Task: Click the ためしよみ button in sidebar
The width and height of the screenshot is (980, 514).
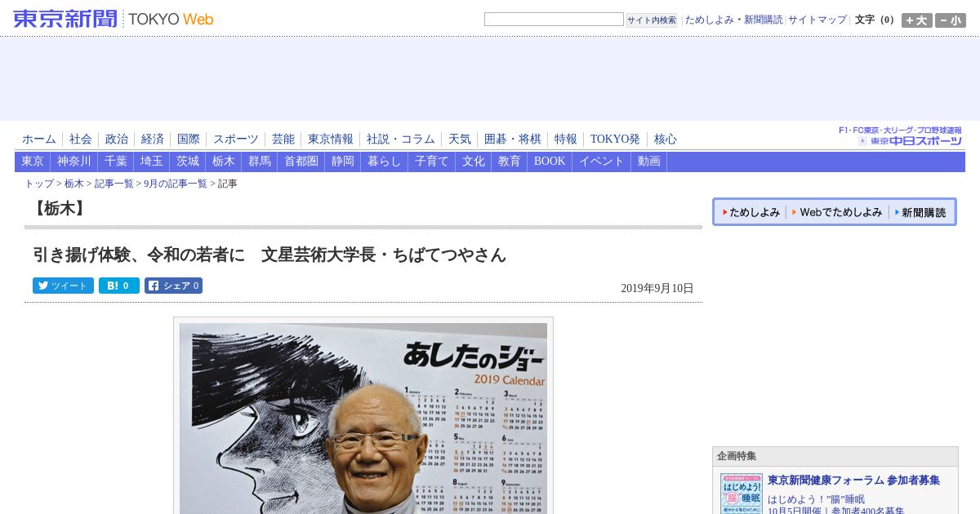Action: click(751, 212)
